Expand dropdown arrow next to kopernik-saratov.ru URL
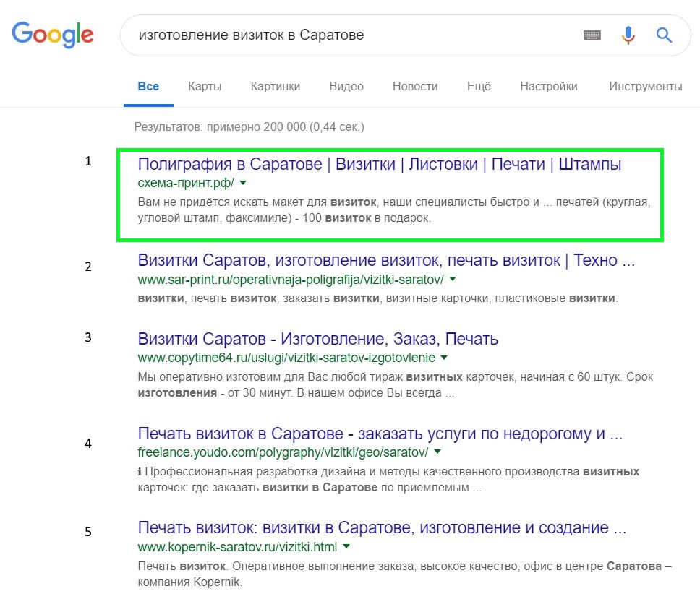 346,546
